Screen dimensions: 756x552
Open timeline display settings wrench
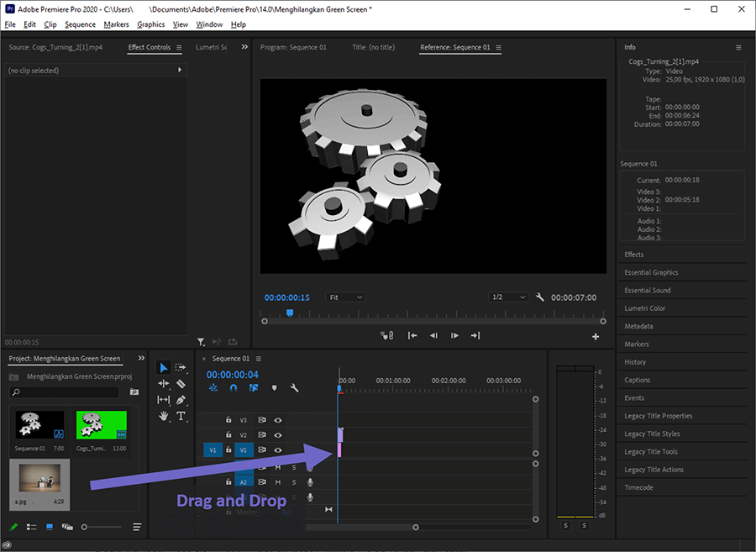(x=294, y=387)
